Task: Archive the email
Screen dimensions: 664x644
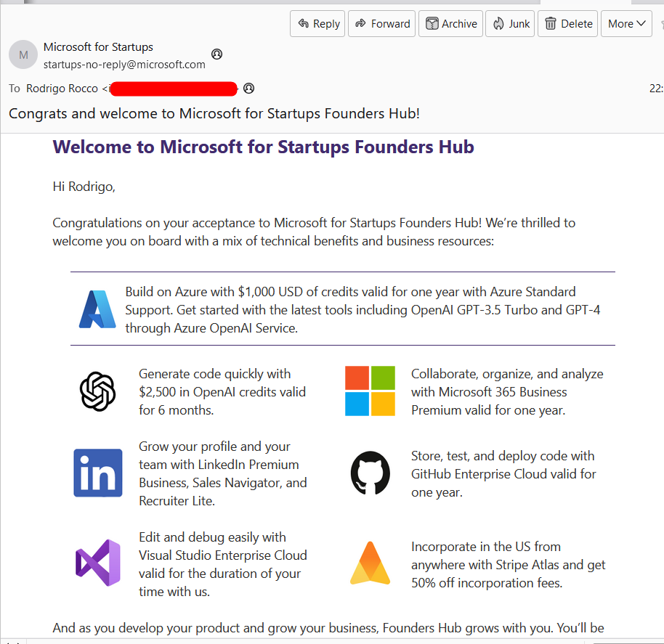Action: [x=450, y=24]
